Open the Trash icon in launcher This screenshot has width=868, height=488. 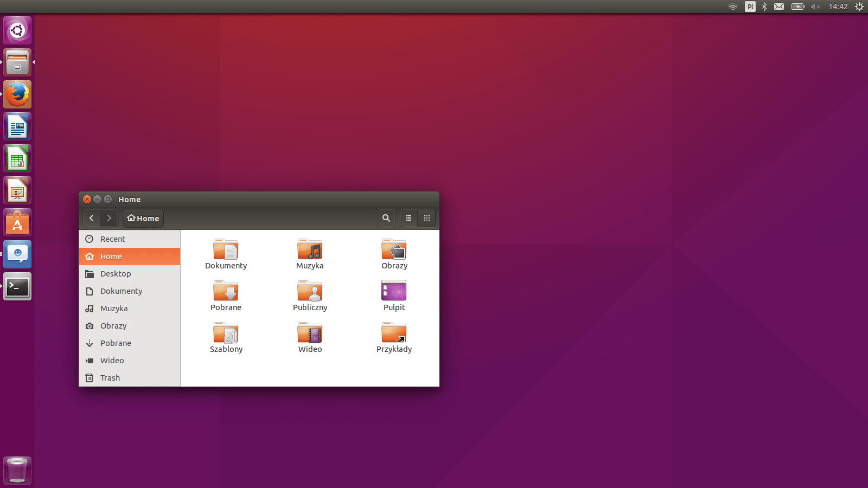(x=17, y=470)
